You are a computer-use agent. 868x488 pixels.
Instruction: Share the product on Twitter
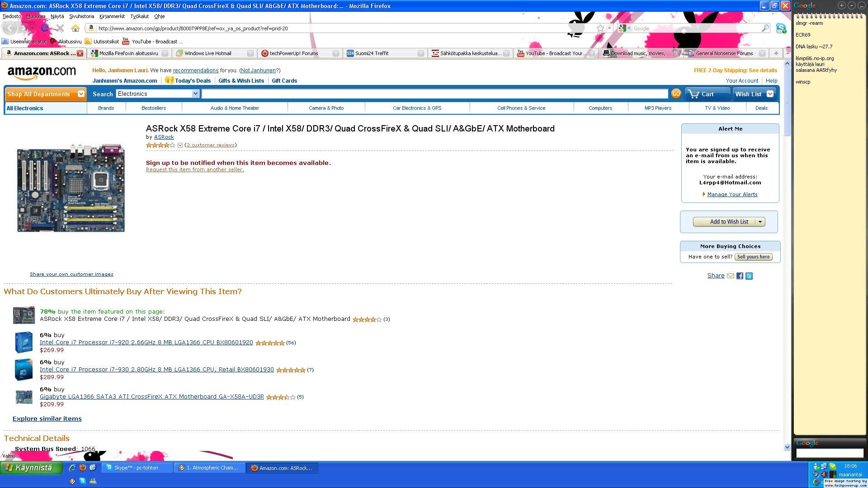pos(749,276)
